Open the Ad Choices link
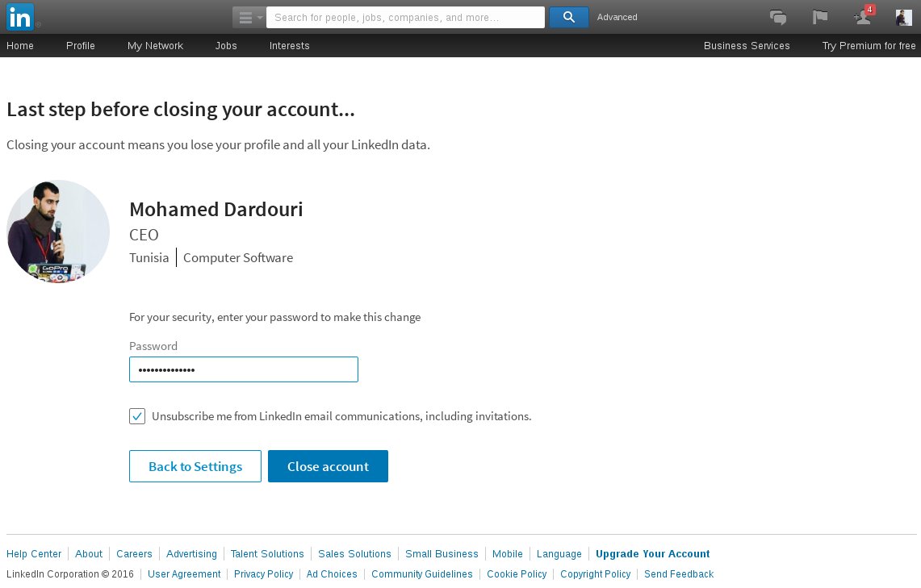 point(332,574)
